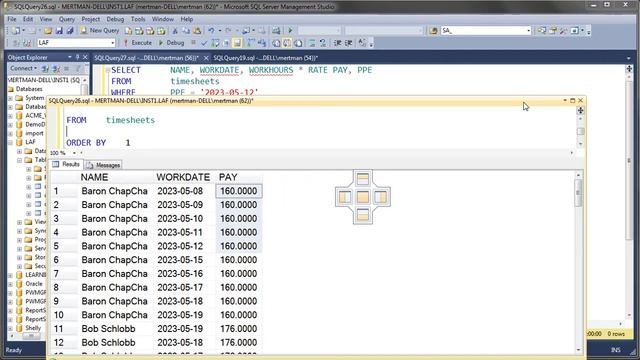Select the Databases folder in tree

29,89
